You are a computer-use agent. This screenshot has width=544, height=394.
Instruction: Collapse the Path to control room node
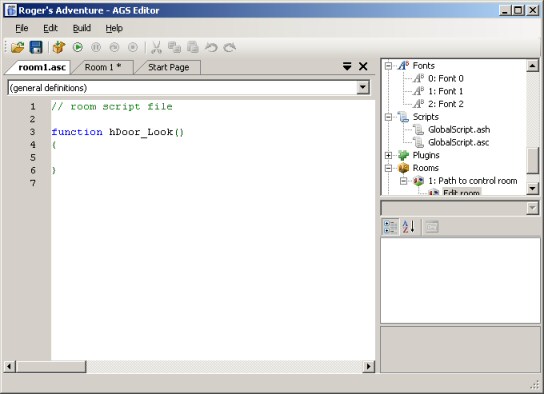(403, 181)
